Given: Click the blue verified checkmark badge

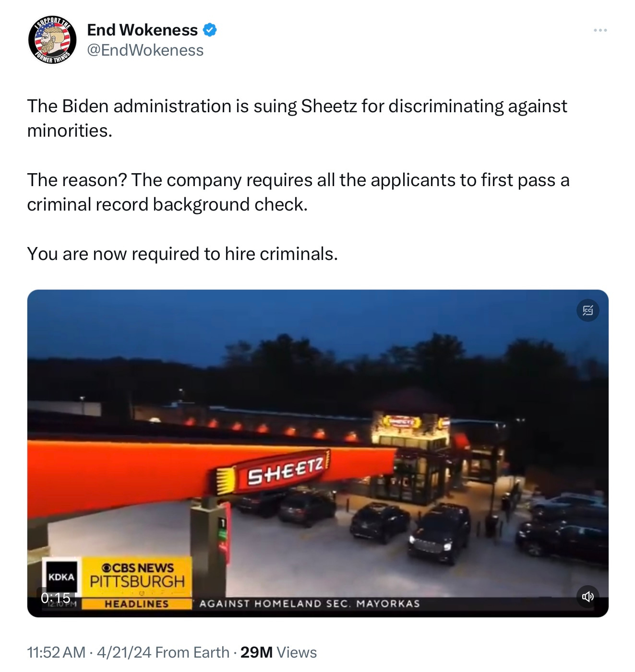Looking at the screenshot, I should click(209, 30).
